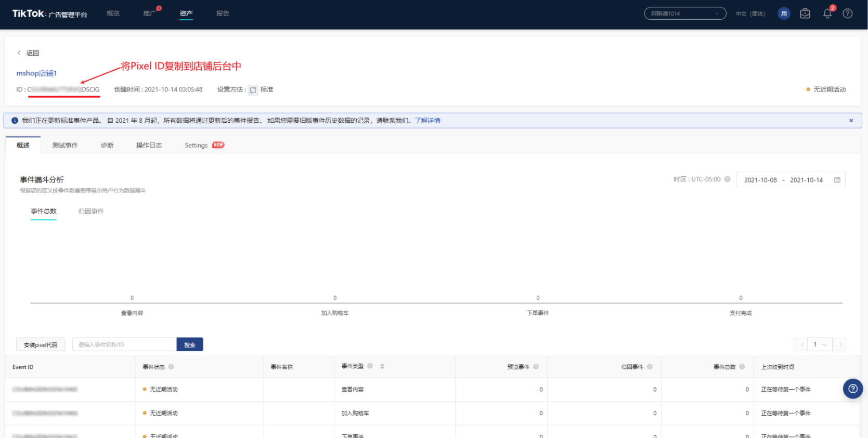Click the 了解详情 link
Viewport: 868px width, 438px height.
point(427,121)
